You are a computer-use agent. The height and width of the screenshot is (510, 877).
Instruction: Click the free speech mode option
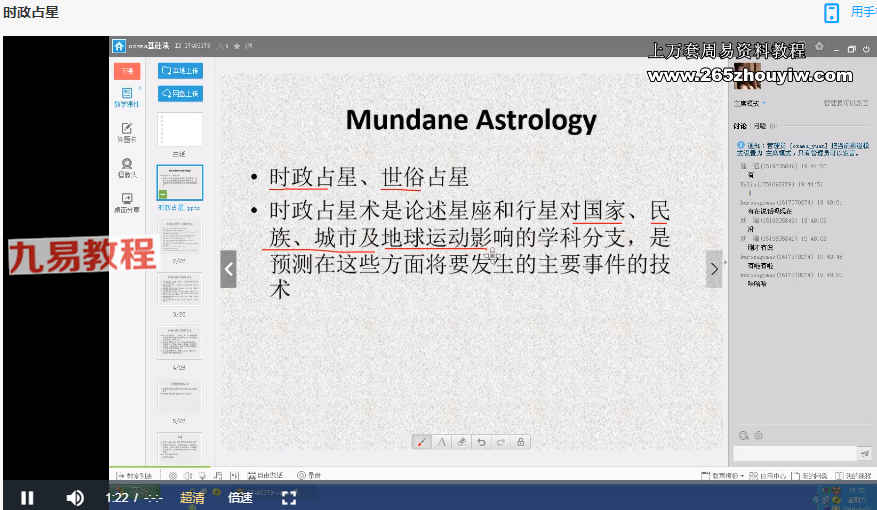tap(266, 475)
